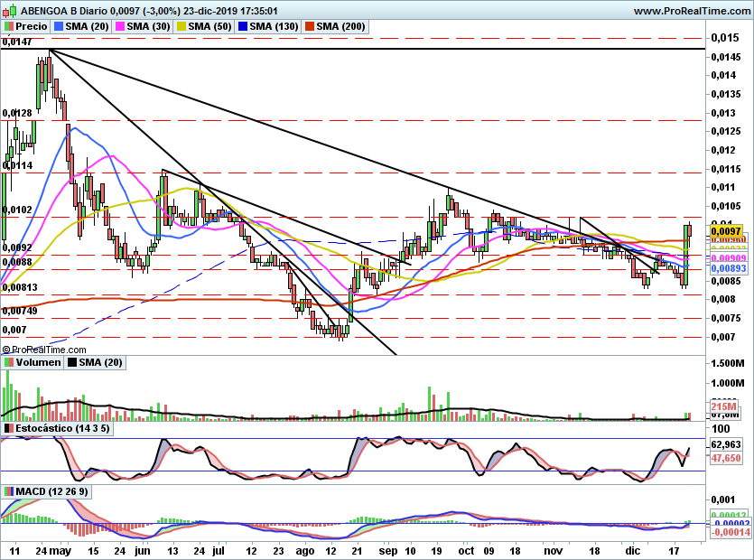The image size is (754, 560).
Task: Click the candlestick icon beside ABENGOA B title
Action: [x=8, y=11]
